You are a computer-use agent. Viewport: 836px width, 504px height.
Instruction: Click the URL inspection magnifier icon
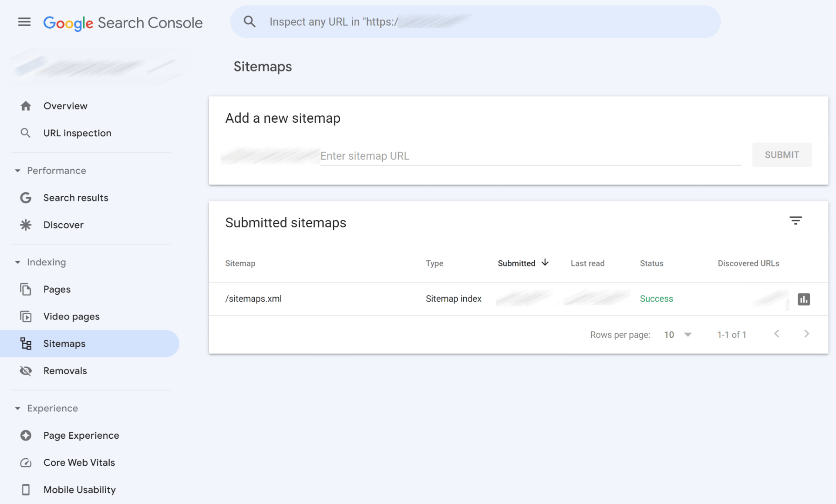click(x=26, y=133)
